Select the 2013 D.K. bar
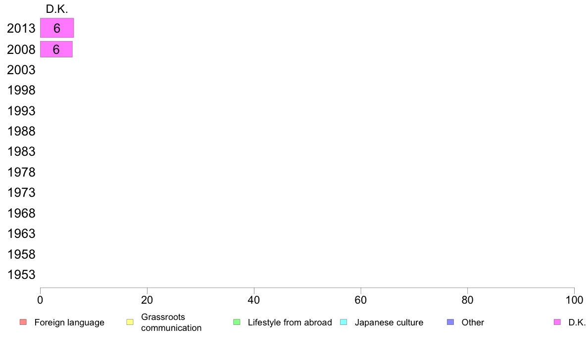 (x=57, y=28)
